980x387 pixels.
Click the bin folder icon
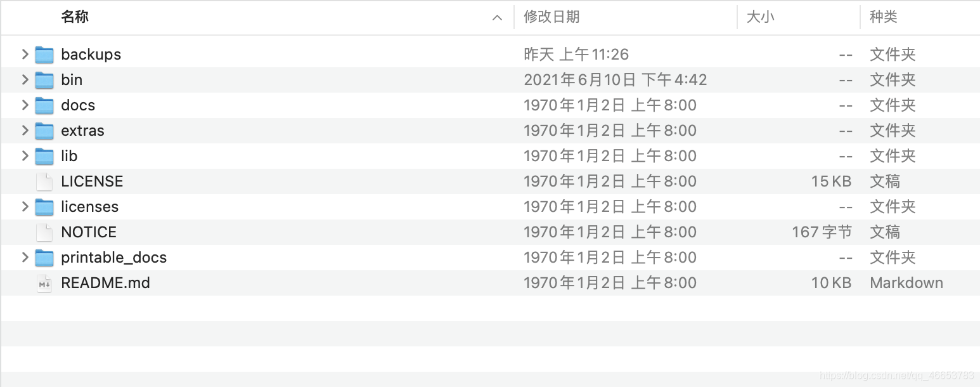coord(44,80)
